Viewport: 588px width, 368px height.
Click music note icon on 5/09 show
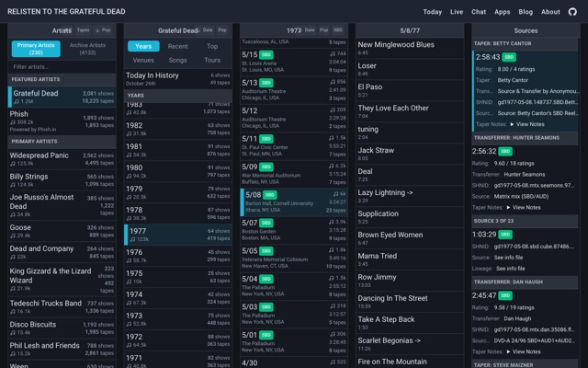tap(332, 166)
